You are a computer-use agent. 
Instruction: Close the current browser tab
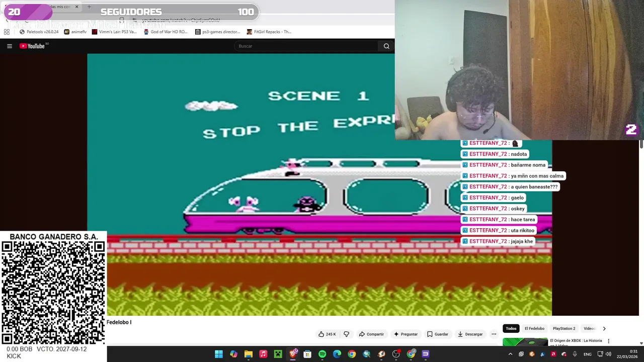click(76, 7)
